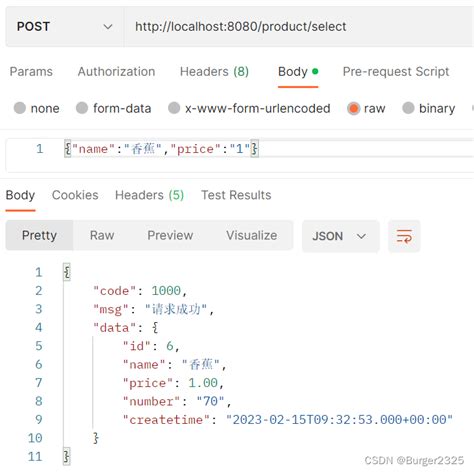Switch response view to Raw
Screen dimensions: 474x473
pyautogui.click(x=102, y=235)
